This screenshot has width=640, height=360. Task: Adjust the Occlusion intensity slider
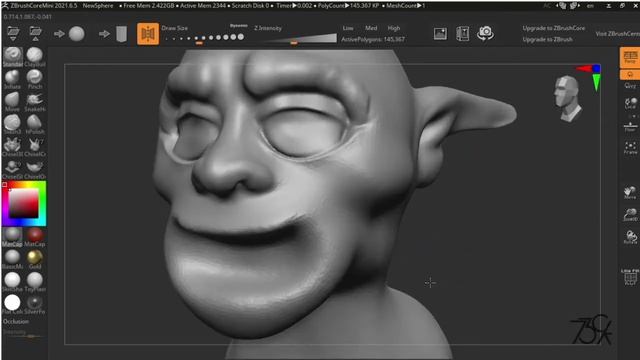[24, 334]
